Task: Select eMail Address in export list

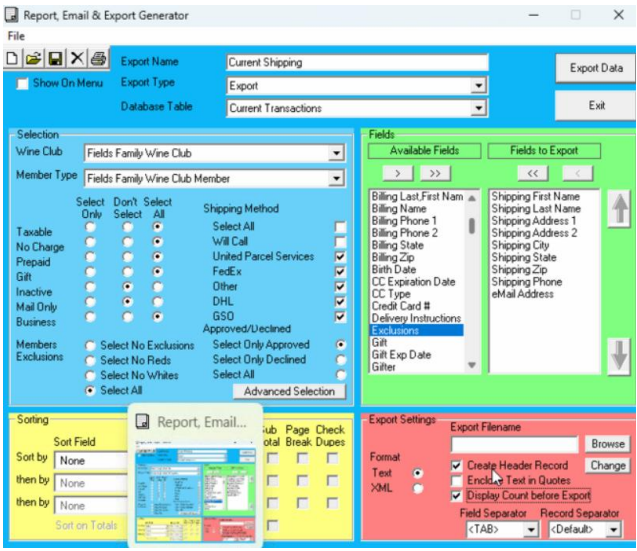Action: (x=522, y=294)
